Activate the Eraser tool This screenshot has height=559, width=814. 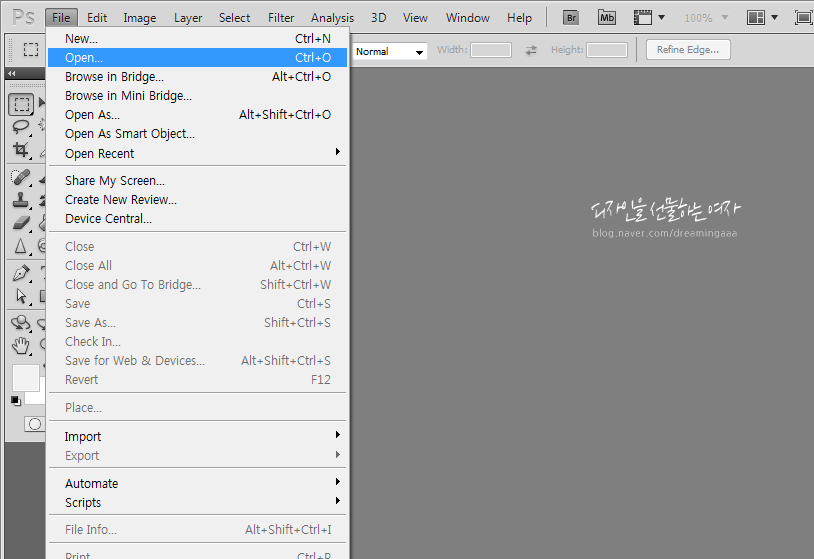pyautogui.click(x=21, y=223)
